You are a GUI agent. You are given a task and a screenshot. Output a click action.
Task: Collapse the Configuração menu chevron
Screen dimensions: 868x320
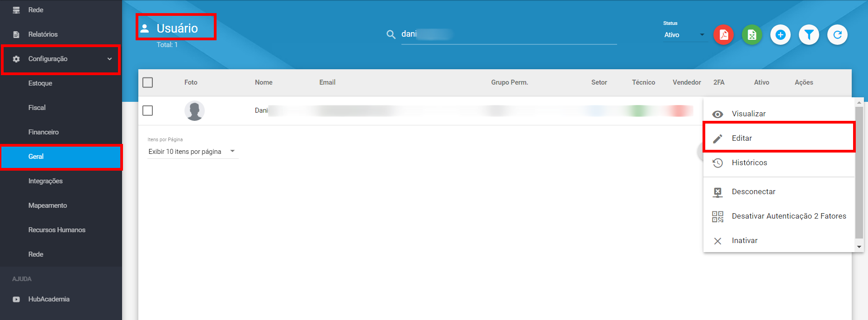coord(109,59)
